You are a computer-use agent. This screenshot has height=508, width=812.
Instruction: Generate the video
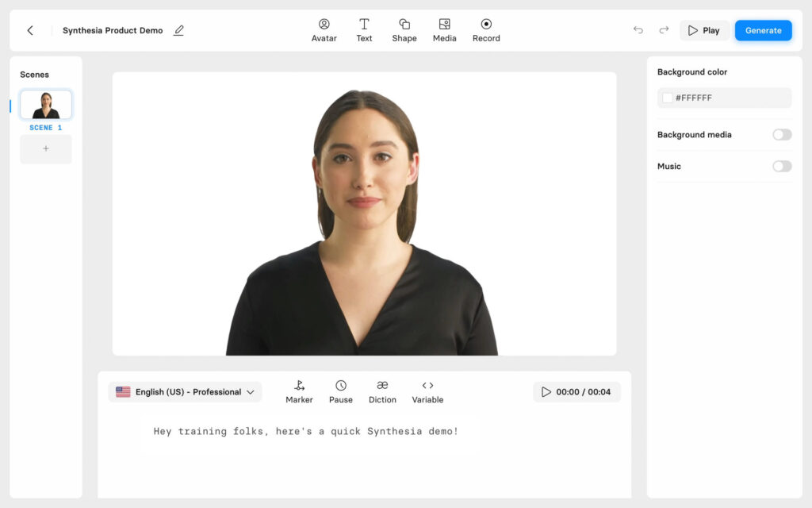(763, 29)
